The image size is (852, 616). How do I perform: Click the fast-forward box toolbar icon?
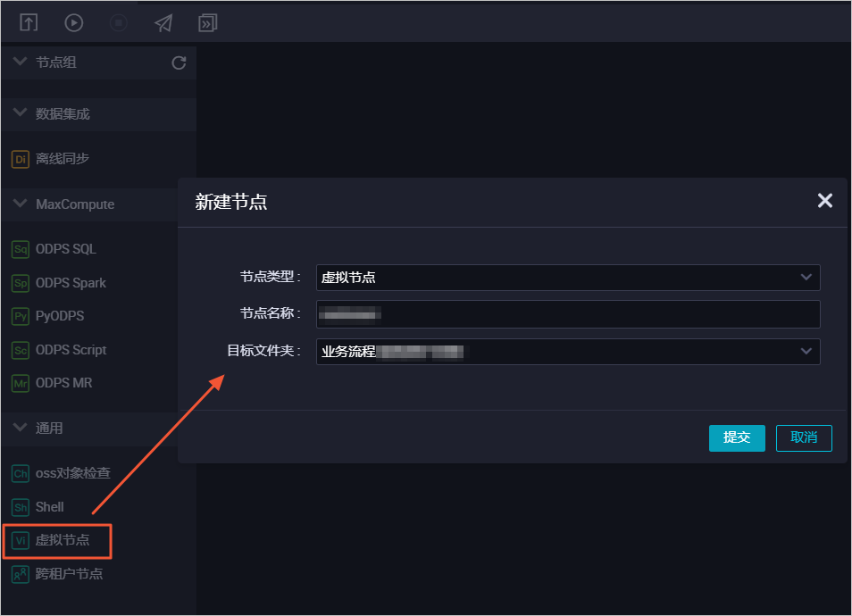207,23
